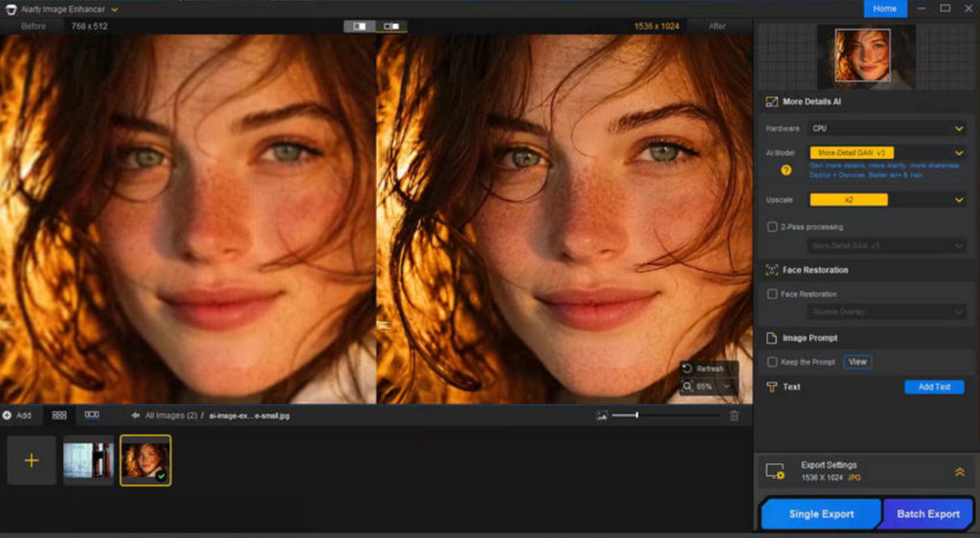Click the back arrow beside All Images
980x538 pixels.
click(136, 415)
